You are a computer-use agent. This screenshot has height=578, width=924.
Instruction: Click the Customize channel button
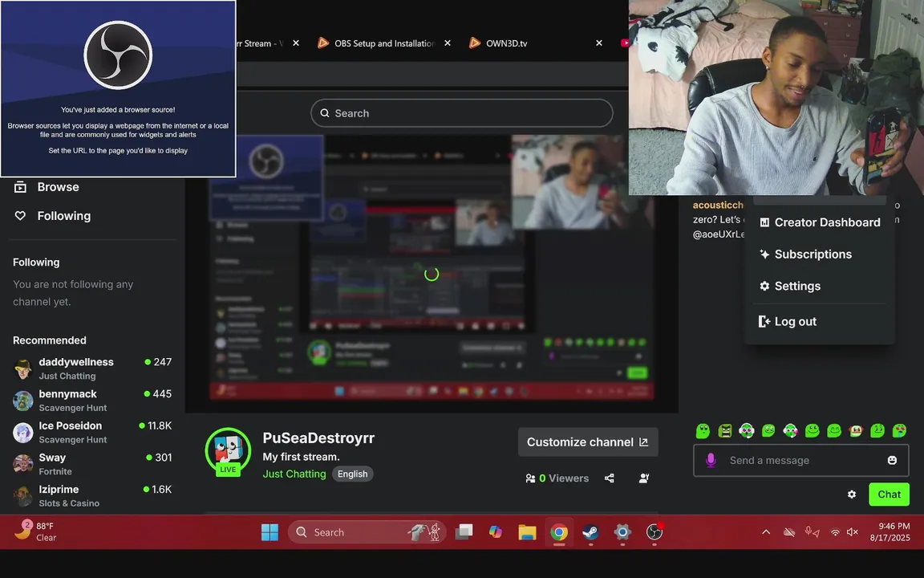pyautogui.click(x=587, y=442)
